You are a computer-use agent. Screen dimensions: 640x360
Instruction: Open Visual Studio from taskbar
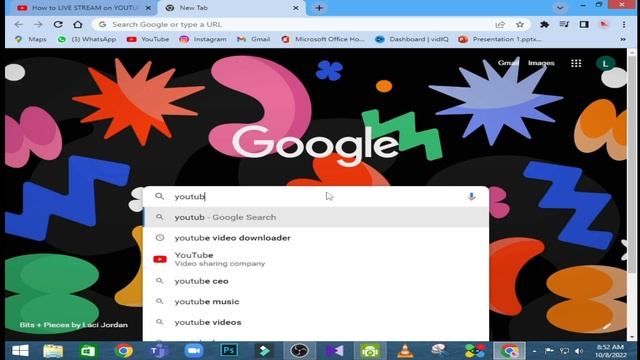335,351
